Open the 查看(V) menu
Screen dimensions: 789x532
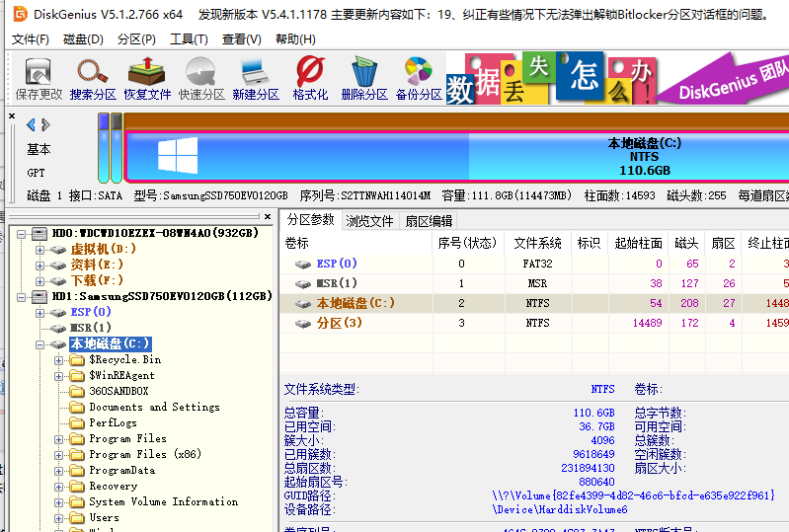[242, 39]
